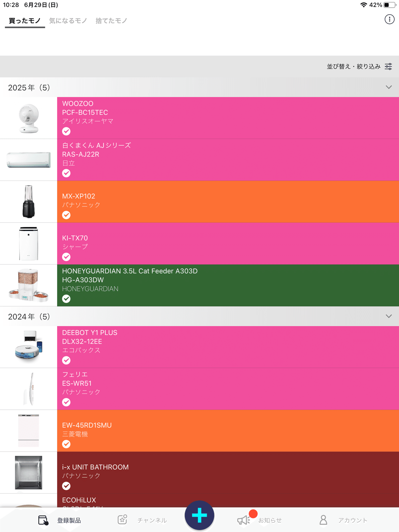This screenshot has width=399, height=532.
Task: Check the Wi-Fi status icon
Action: (364, 5)
